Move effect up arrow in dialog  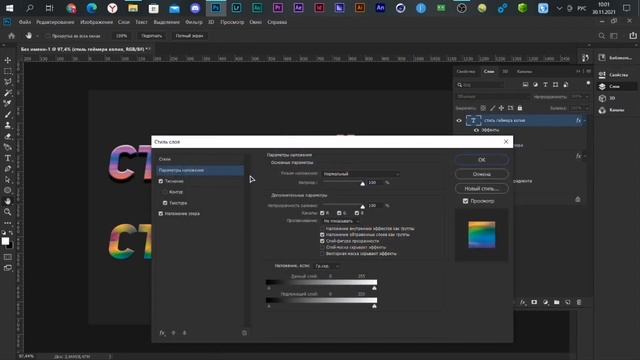pyautogui.click(x=173, y=333)
